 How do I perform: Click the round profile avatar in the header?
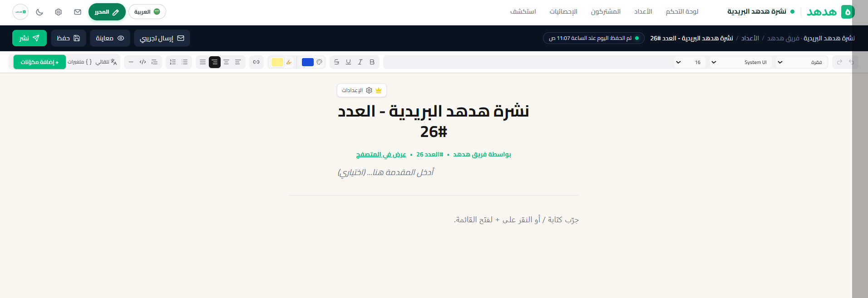click(20, 12)
